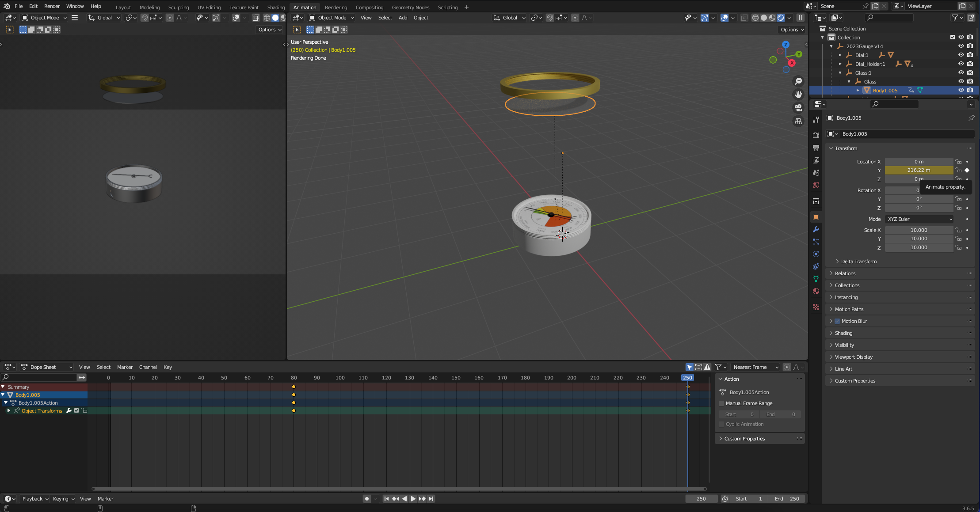This screenshot has width=980, height=512.
Task: Open the Dope Sheet mode dropdown
Action: click(x=46, y=367)
